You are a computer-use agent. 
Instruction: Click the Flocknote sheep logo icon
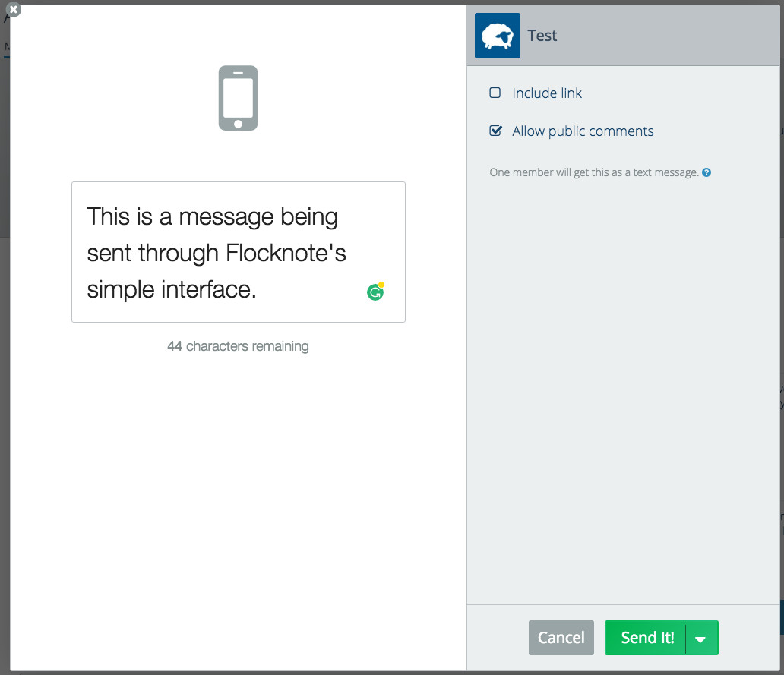[497, 36]
